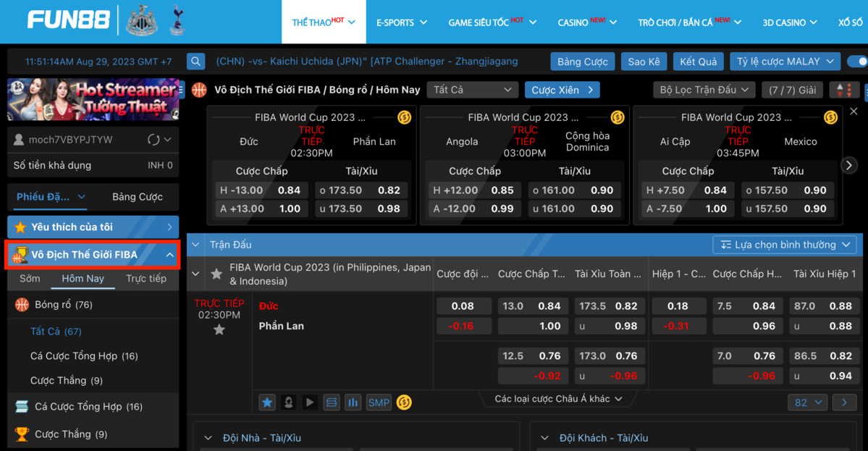Click the yellow coin icon on Đức match card

pos(405,117)
